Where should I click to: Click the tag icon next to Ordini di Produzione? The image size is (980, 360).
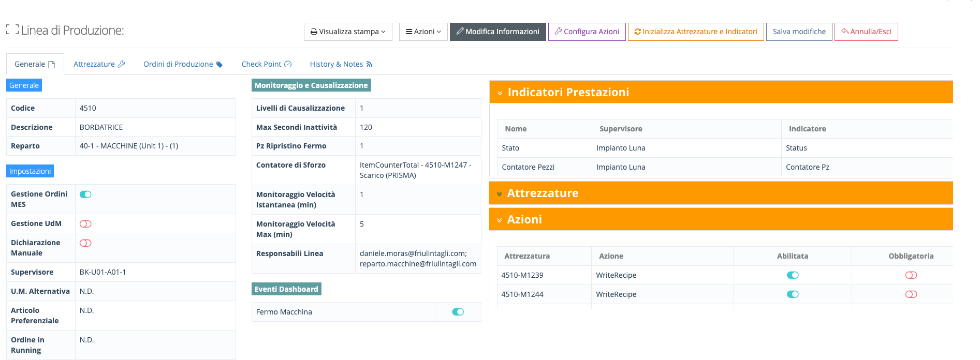tap(220, 65)
